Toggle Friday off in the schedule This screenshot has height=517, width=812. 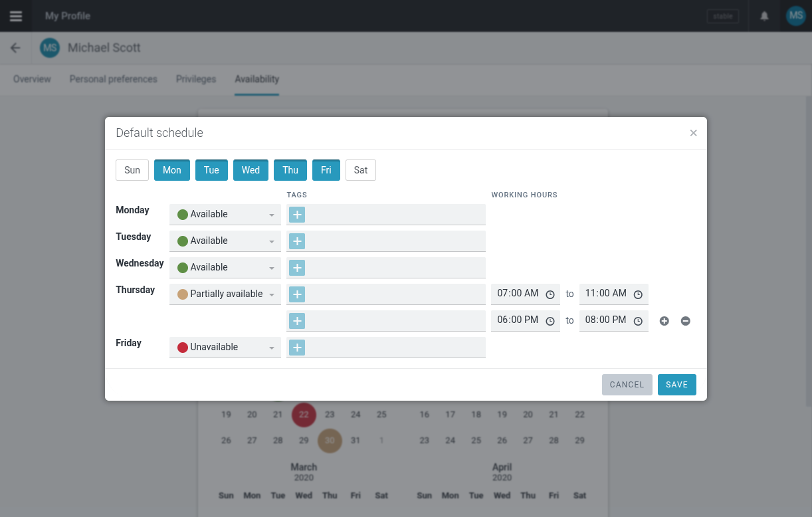326,170
